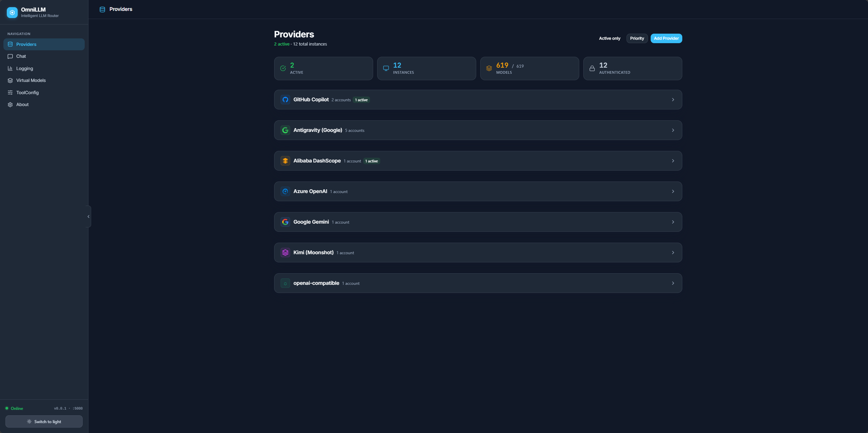Viewport: 868px width, 433px height.
Task: Navigate to Virtual Models
Action: coord(31,80)
